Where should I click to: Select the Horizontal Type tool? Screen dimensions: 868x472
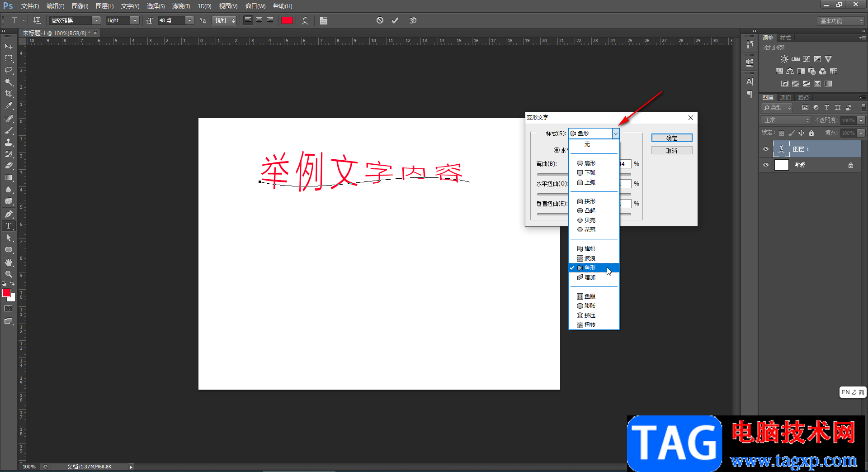coord(9,226)
